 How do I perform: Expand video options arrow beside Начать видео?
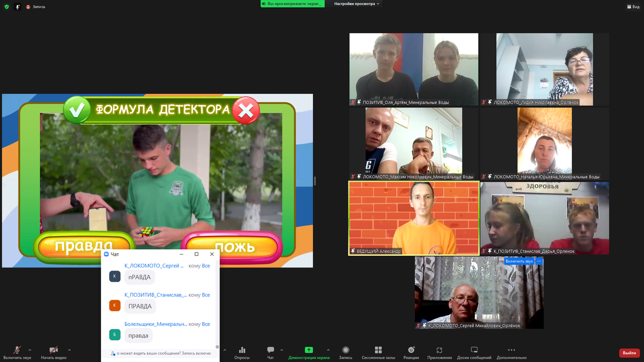click(x=69, y=350)
